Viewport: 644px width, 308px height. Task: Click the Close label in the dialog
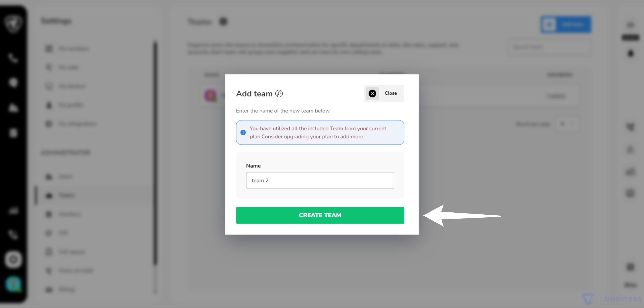(391, 93)
